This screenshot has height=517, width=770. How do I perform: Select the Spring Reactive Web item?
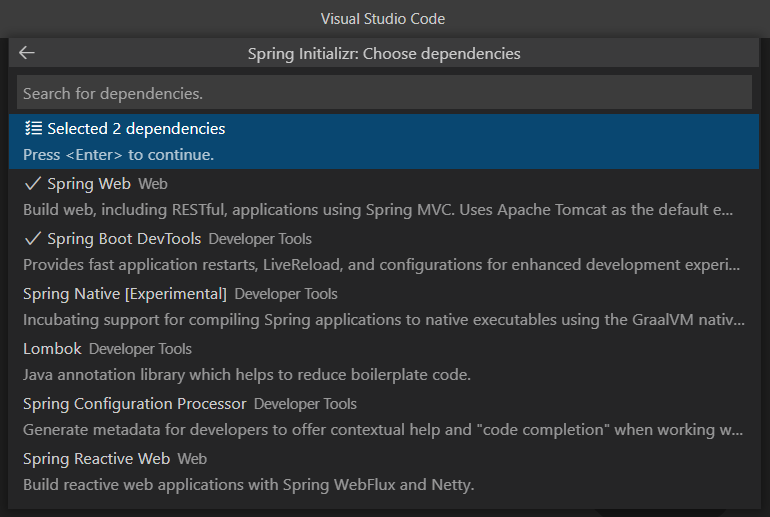384,471
